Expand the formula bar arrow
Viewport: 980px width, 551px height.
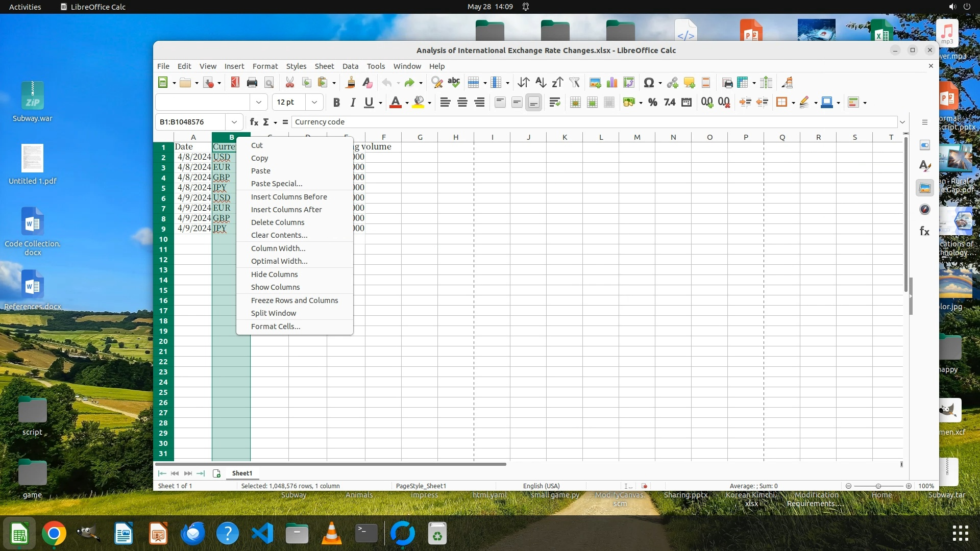coord(902,122)
